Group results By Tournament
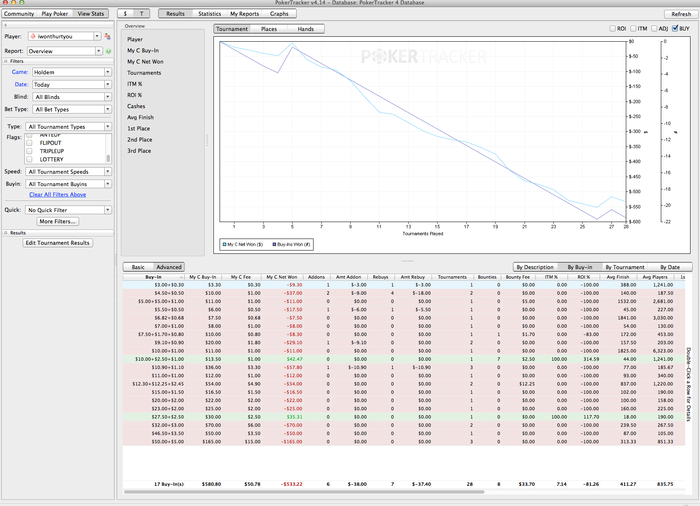 coord(625,267)
